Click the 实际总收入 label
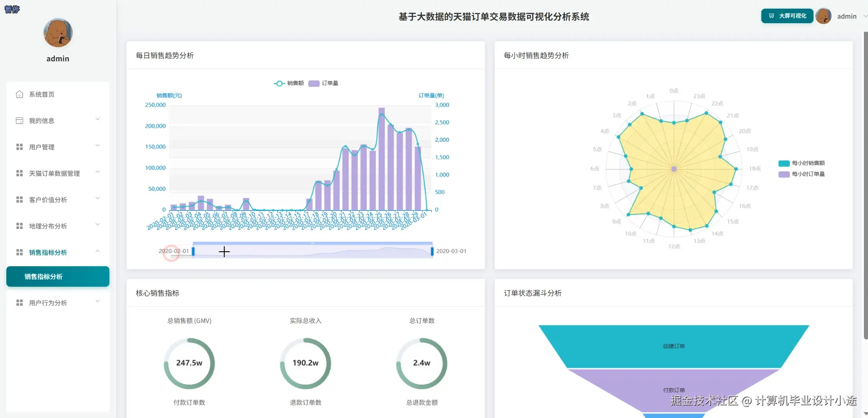The width and height of the screenshot is (868, 418). 306,321
